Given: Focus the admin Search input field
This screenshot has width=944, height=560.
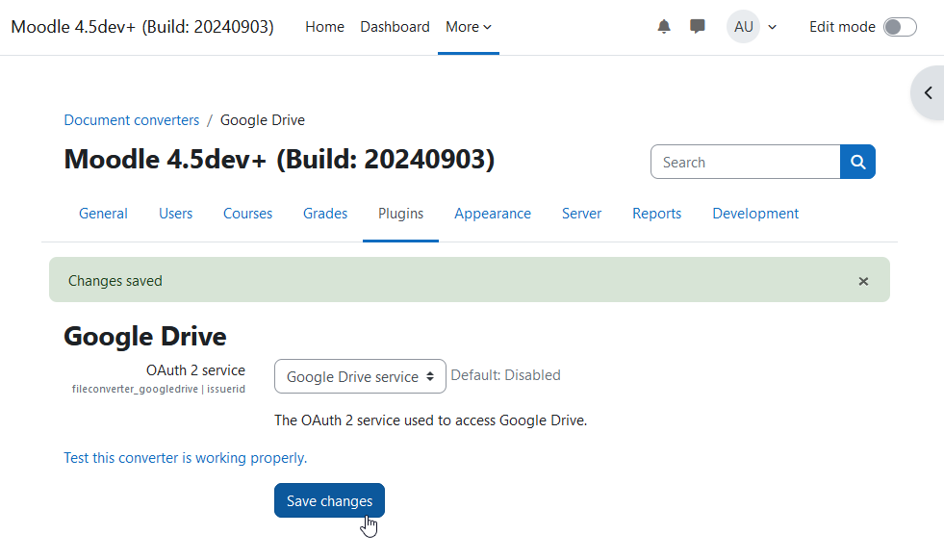Looking at the screenshot, I should pyautogui.click(x=746, y=162).
